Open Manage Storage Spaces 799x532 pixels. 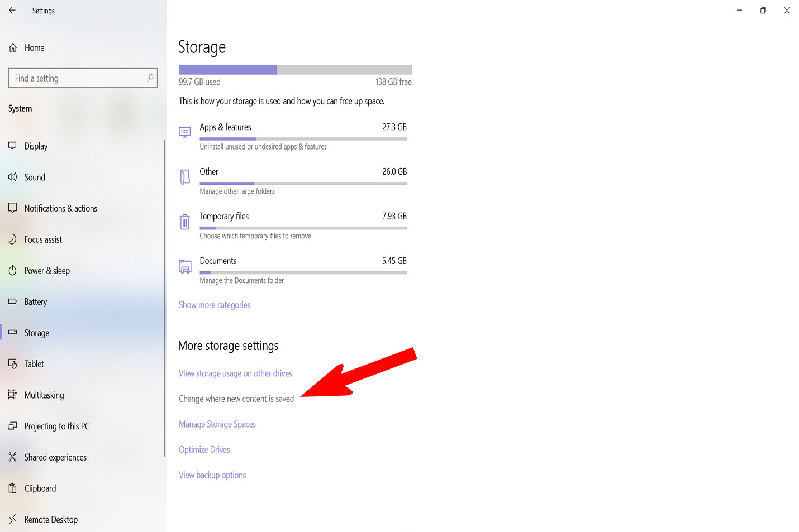[217, 424]
